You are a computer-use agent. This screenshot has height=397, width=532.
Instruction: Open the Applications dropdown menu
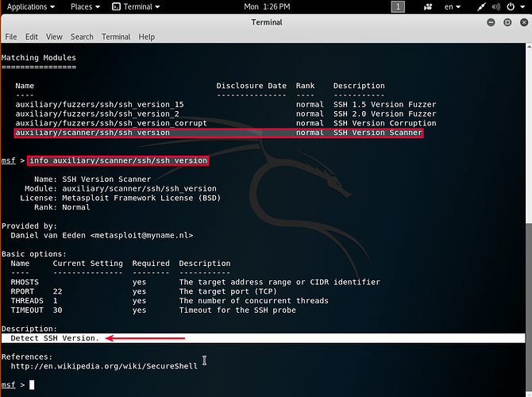click(30, 6)
